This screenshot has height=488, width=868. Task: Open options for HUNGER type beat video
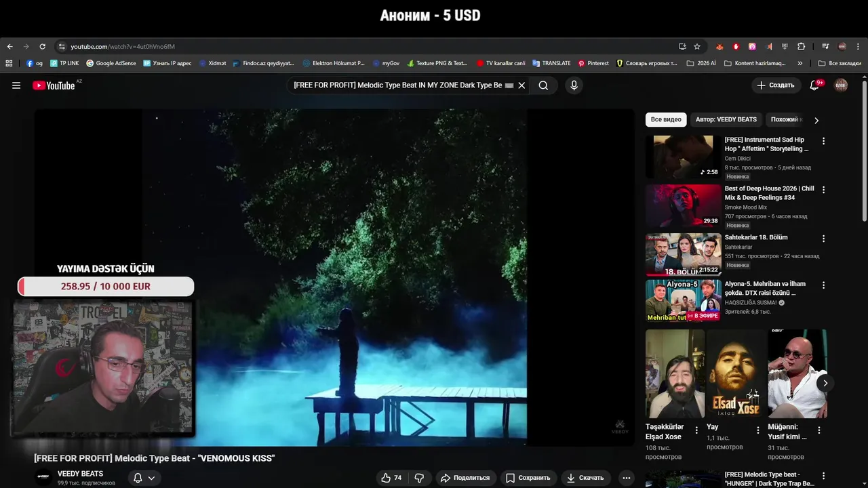tap(824, 476)
